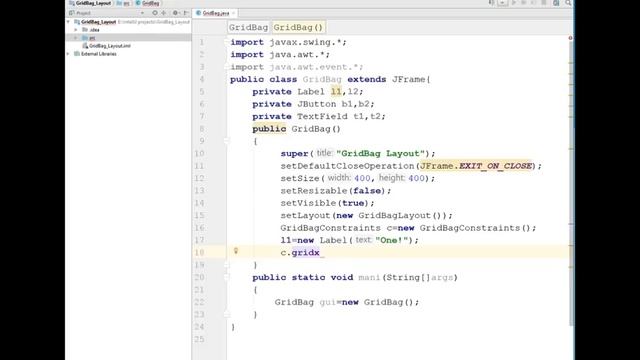Image resolution: width=640 pixels, height=360 pixels.
Task: Click the Collapse All icon in Project panel
Action: pyautogui.click(x=164, y=13)
